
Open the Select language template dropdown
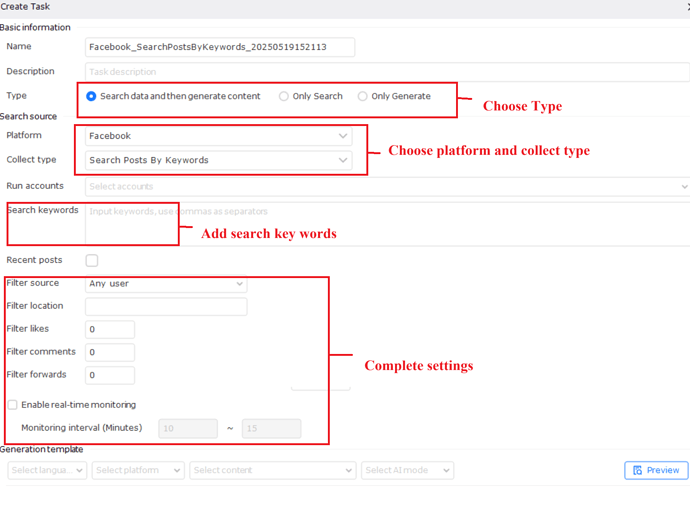47,470
